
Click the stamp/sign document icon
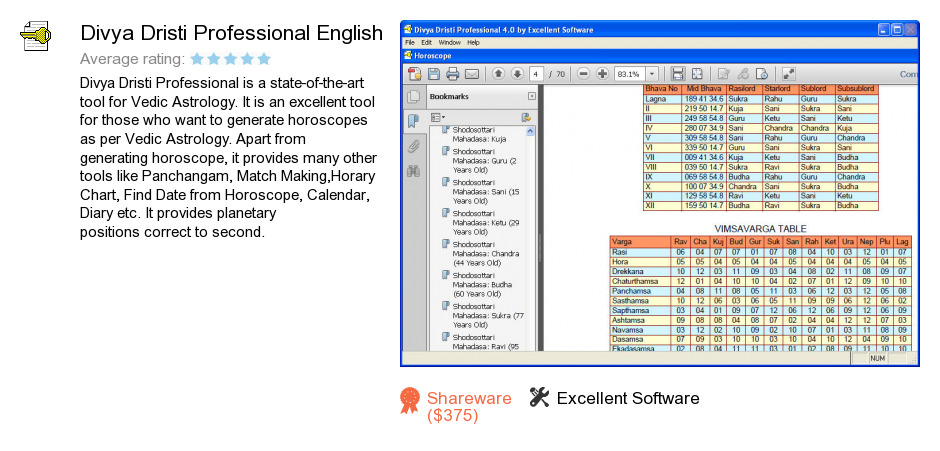pos(762,74)
